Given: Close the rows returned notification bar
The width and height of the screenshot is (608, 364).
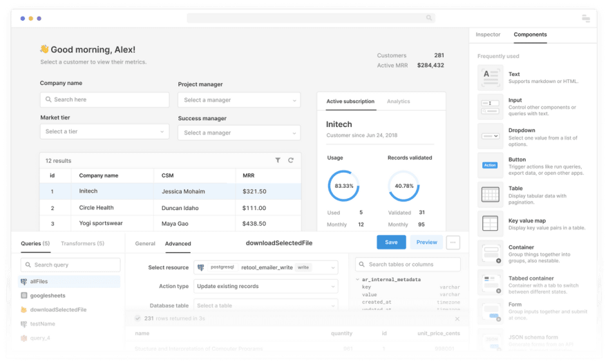Looking at the screenshot, I should coord(457,318).
